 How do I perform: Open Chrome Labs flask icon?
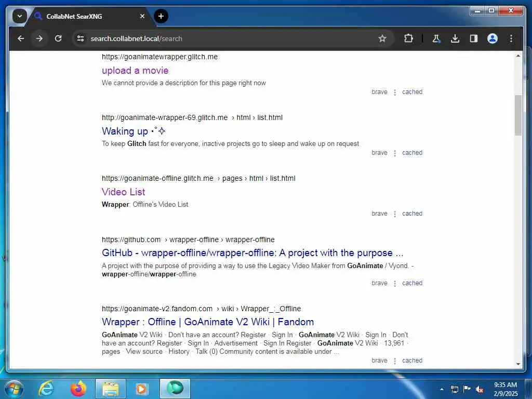(436, 38)
